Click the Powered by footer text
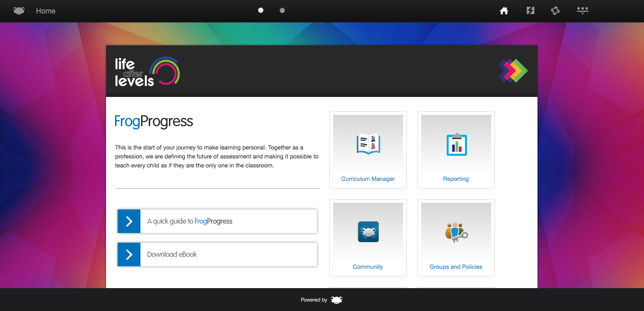The height and width of the screenshot is (311, 644). point(314,300)
